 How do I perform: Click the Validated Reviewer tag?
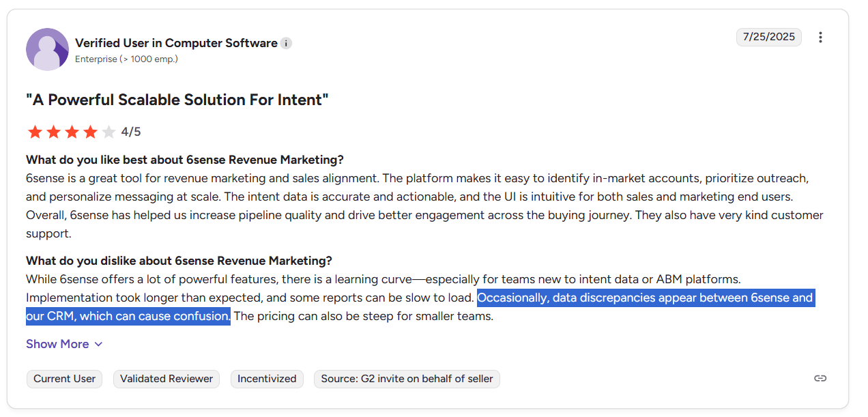tap(167, 379)
